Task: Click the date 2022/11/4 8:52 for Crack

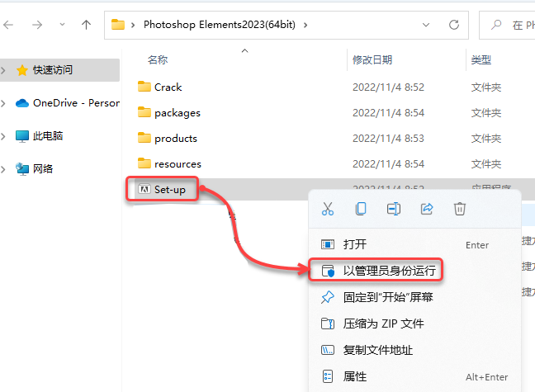Action: (x=388, y=87)
